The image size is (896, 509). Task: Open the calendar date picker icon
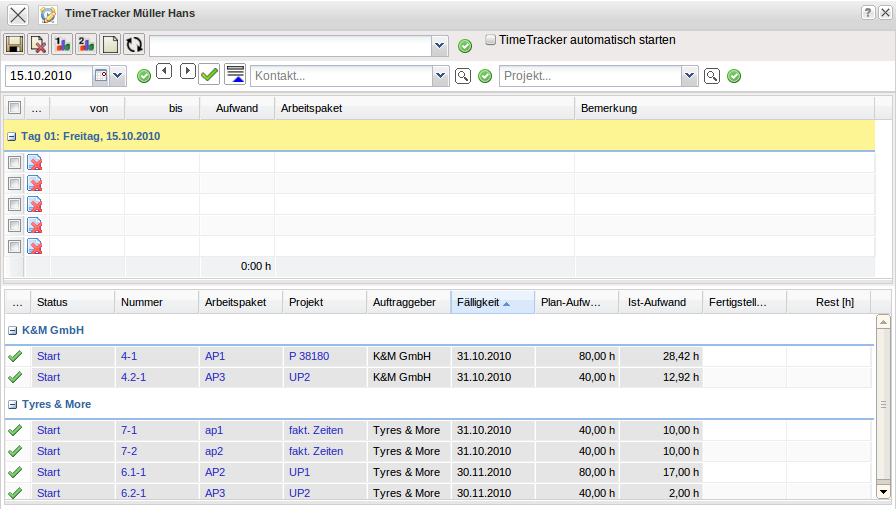101,76
